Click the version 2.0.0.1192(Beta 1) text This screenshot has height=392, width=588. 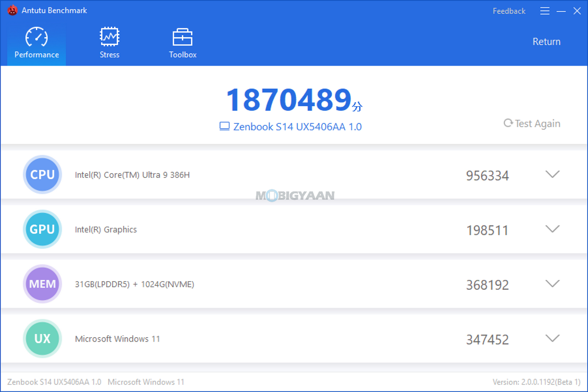click(537, 382)
